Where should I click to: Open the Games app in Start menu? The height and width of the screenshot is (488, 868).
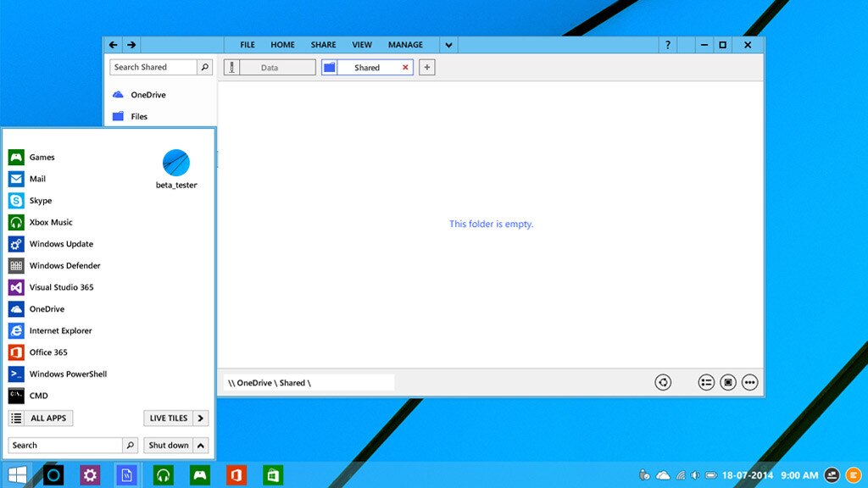tap(31, 157)
